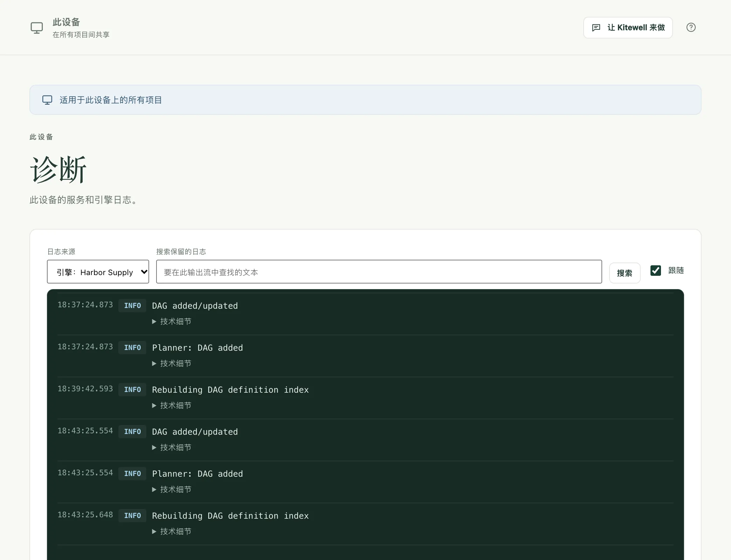Click the 让 Kitewell 来做 button
Image resolution: width=731 pixels, height=560 pixels.
(x=628, y=28)
